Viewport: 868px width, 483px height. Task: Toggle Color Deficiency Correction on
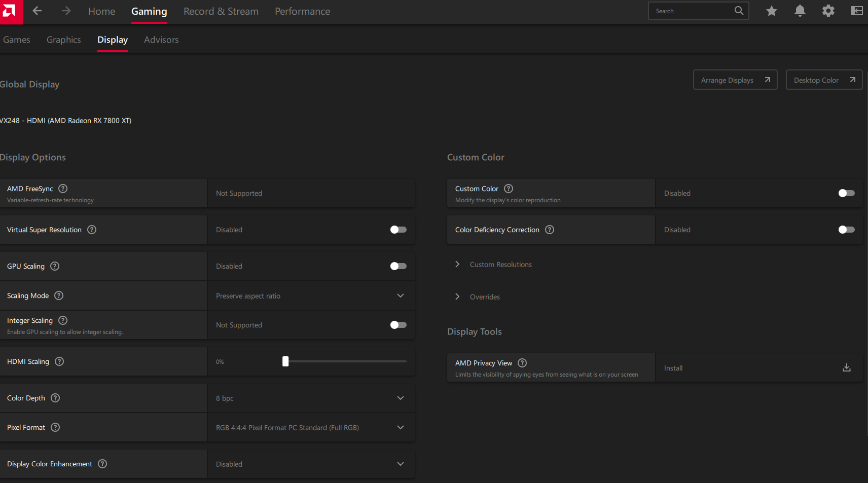[846, 230]
